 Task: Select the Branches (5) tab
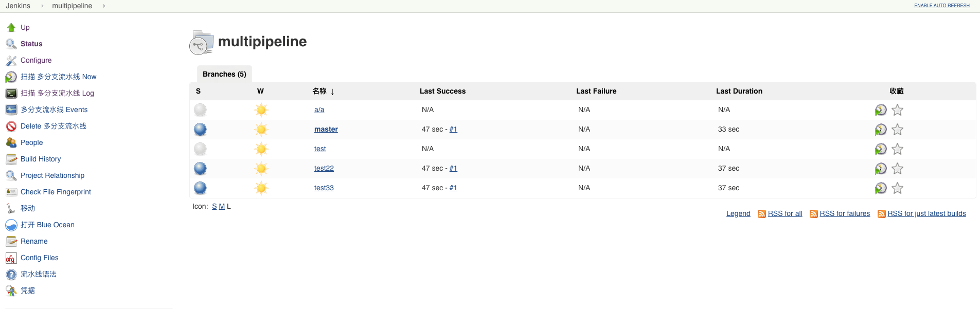[224, 74]
